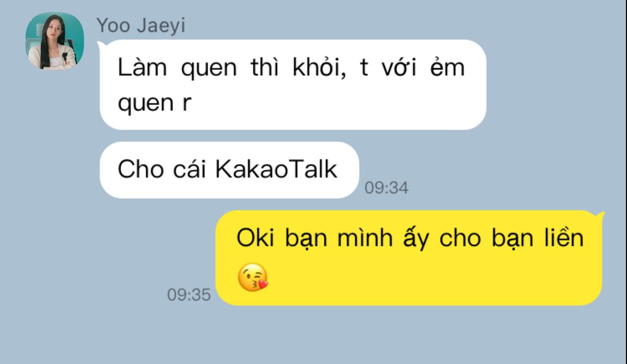The width and height of the screenshot is (627, 364).
Task: Click 'quen r' on the second message line
Action: tap(153, 104)
